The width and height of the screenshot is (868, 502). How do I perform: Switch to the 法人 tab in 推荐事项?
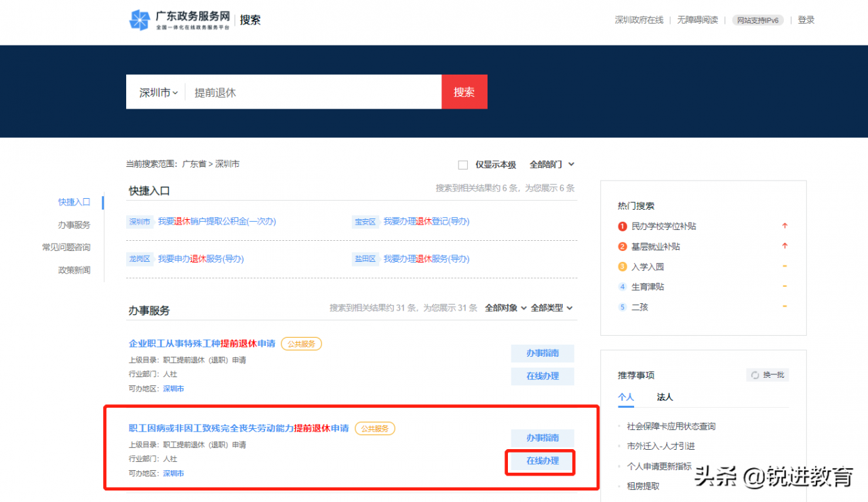(x=663, y=397)
